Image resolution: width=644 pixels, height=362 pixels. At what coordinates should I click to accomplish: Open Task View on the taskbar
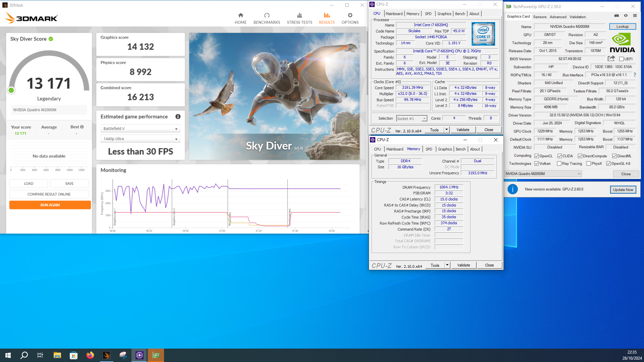[40, 355]
